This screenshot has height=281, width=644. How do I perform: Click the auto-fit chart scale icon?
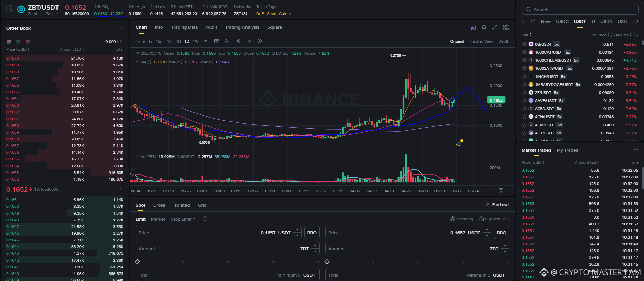pyautogui.click(x=501, y=190)
